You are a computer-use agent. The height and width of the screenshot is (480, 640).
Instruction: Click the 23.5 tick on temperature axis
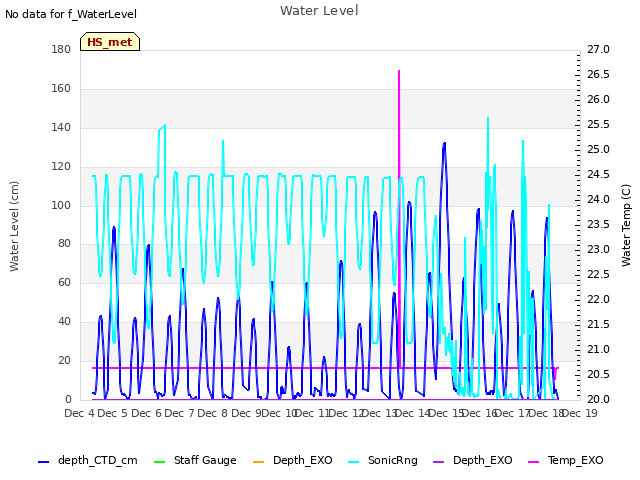click(598, 224)
